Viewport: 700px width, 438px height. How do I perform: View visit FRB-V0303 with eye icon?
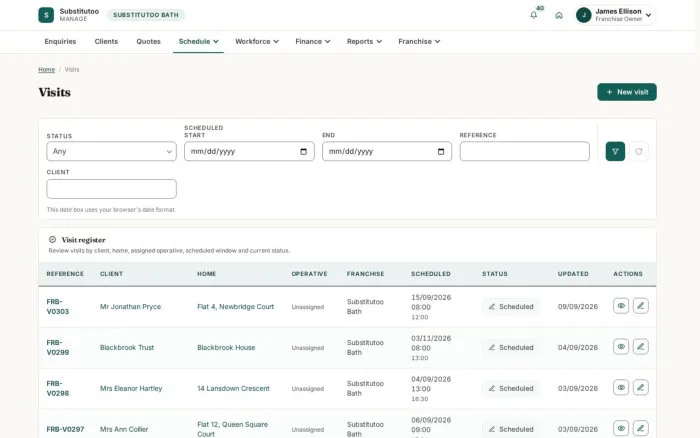pos(621,306)
